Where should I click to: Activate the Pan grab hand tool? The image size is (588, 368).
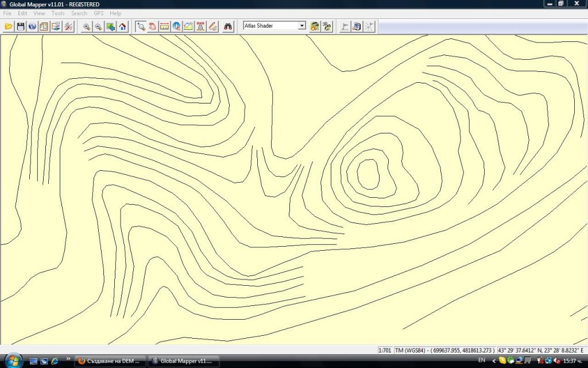click(x=152, y=26)
